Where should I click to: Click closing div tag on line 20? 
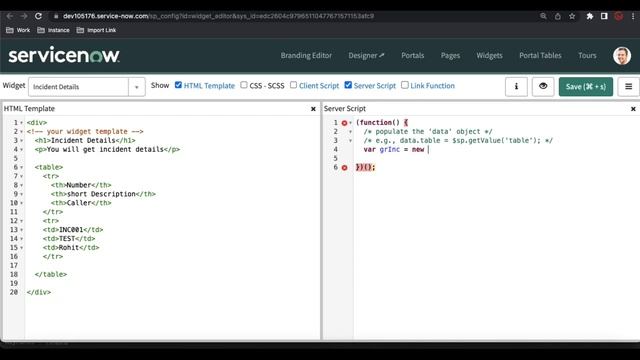pyautogui.click(x=39, y=292)
